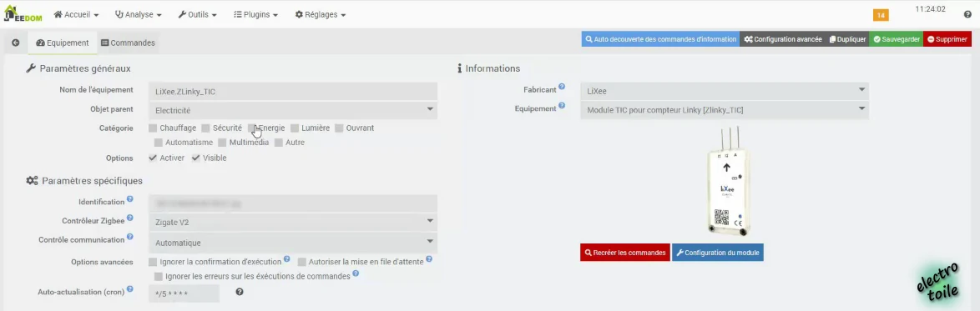Click help icon after Ignorer la confirmation d'exécution
Viewport: 980px width, 311px height.
287,258
